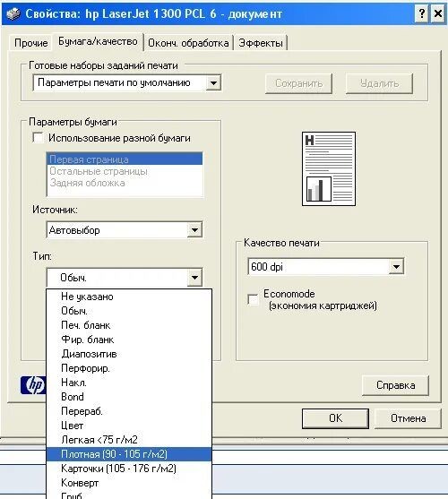The image size is (448, 499).
Task: Switch to the 'Прочие' tab
Action: click(30, 43)
